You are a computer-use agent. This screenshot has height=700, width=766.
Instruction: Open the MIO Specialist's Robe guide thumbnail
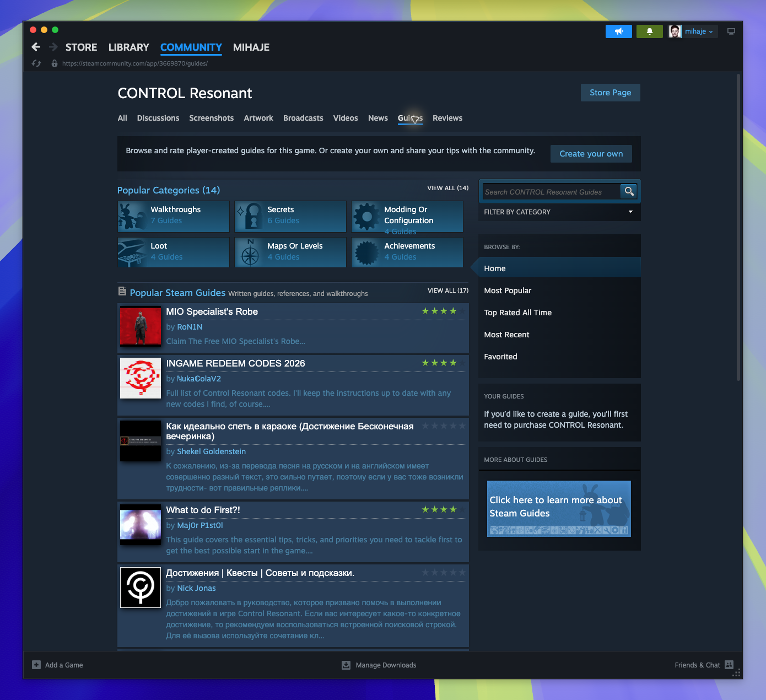[x=141, y=326]
